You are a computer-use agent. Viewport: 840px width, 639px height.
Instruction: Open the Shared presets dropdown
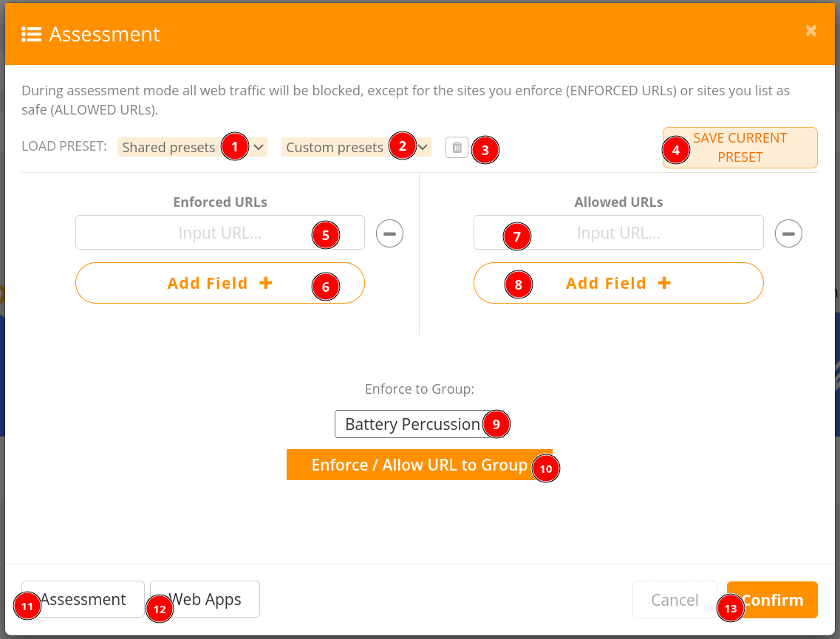coord(192,147)
